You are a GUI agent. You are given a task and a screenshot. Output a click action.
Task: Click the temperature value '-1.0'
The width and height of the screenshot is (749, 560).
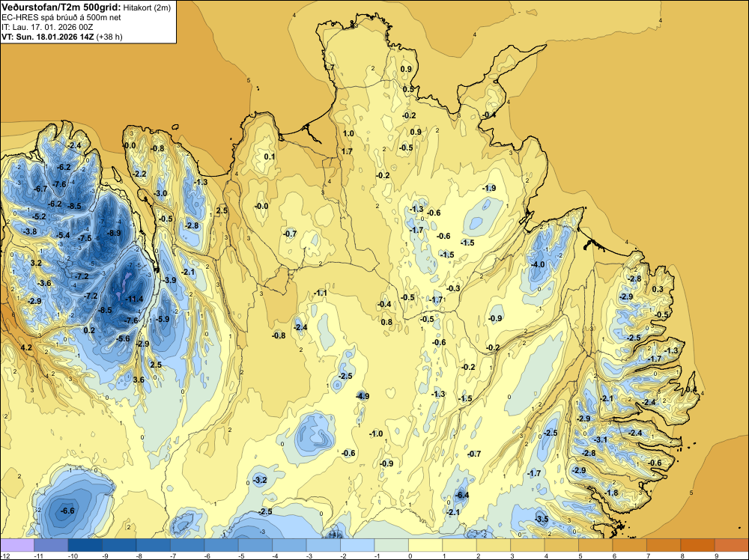pos(377,433)
